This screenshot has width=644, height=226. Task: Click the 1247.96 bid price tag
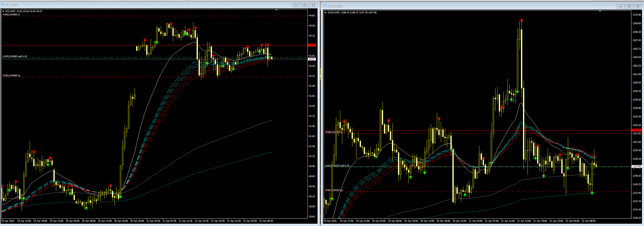point(637,167)
